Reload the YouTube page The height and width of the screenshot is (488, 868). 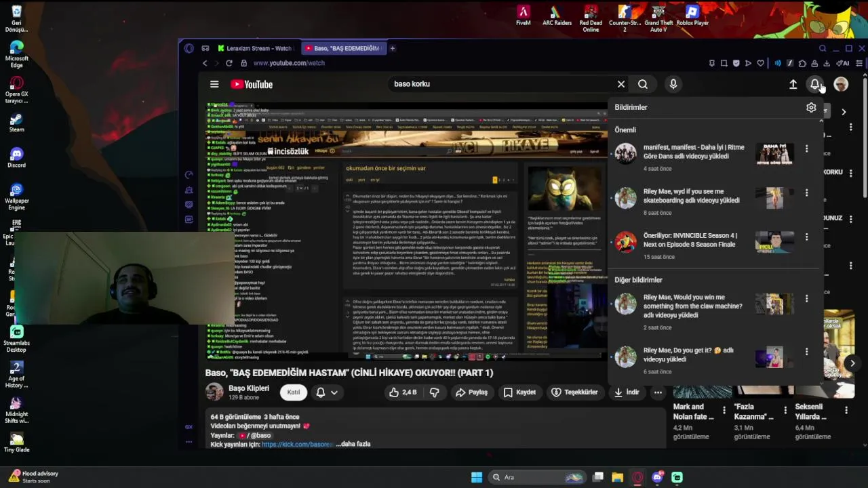coord(229,63)
